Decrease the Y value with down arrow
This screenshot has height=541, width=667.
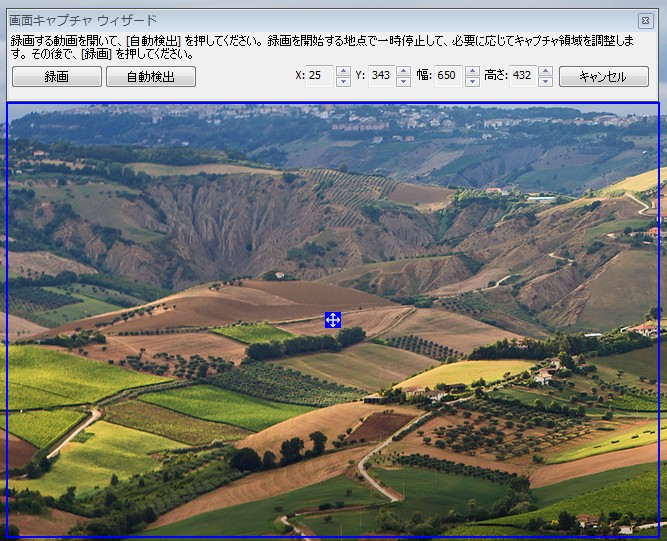(403, 82)
